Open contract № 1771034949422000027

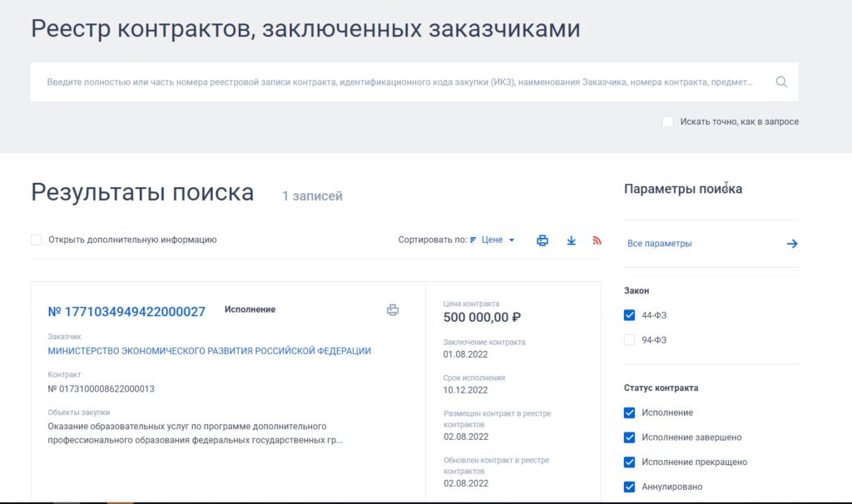(126, 312)
